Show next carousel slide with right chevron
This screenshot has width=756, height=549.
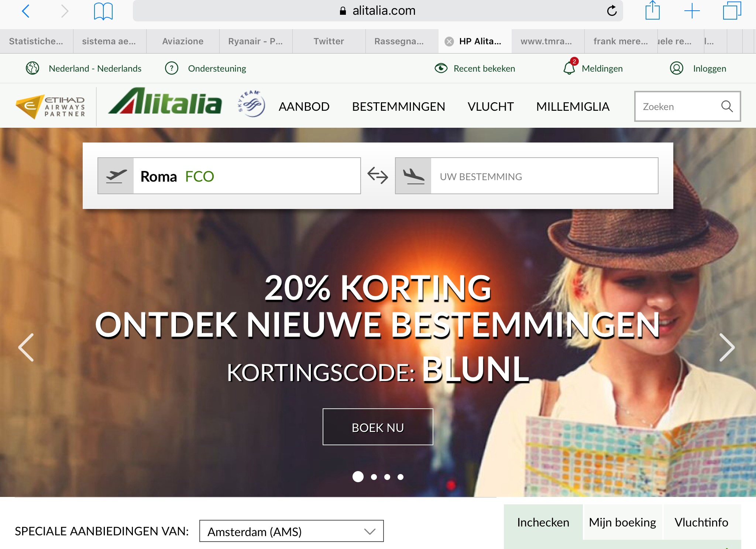[727, 347]
